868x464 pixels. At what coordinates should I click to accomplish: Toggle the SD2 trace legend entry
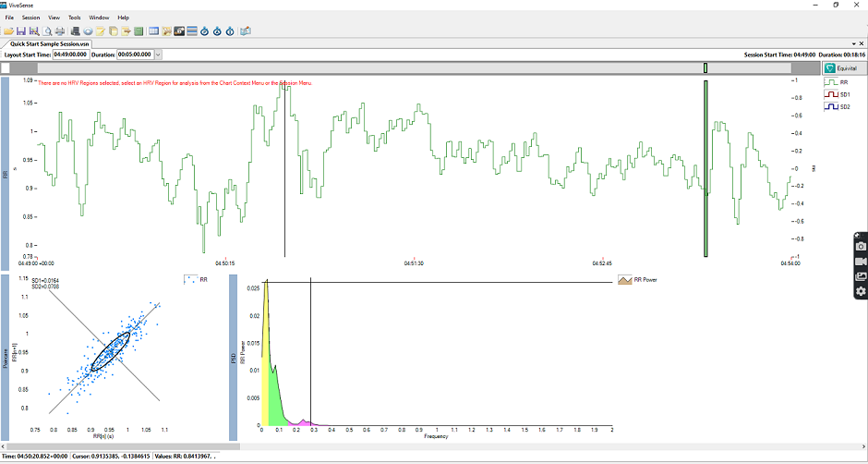point(837,107)
